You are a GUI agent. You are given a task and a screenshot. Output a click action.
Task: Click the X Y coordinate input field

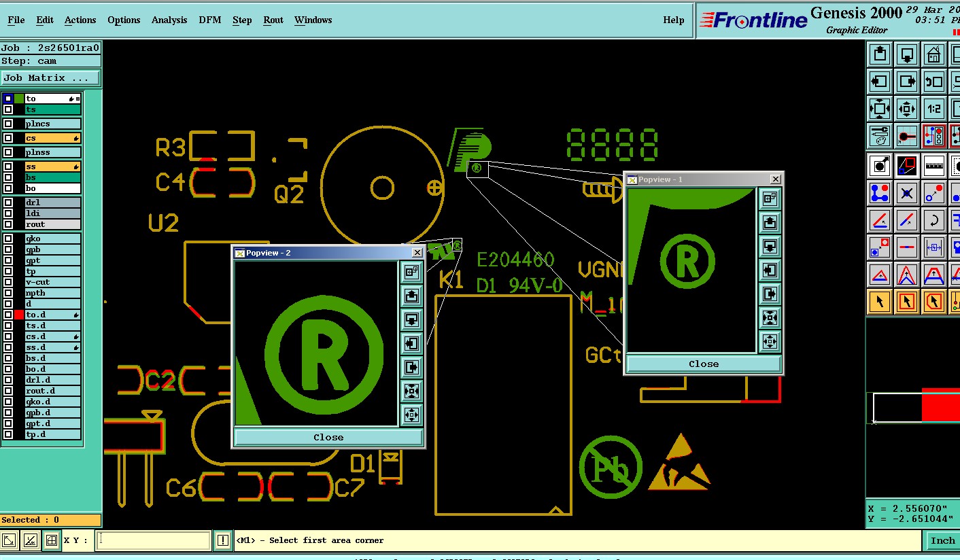pyautogui.click(x=154, y=540)
